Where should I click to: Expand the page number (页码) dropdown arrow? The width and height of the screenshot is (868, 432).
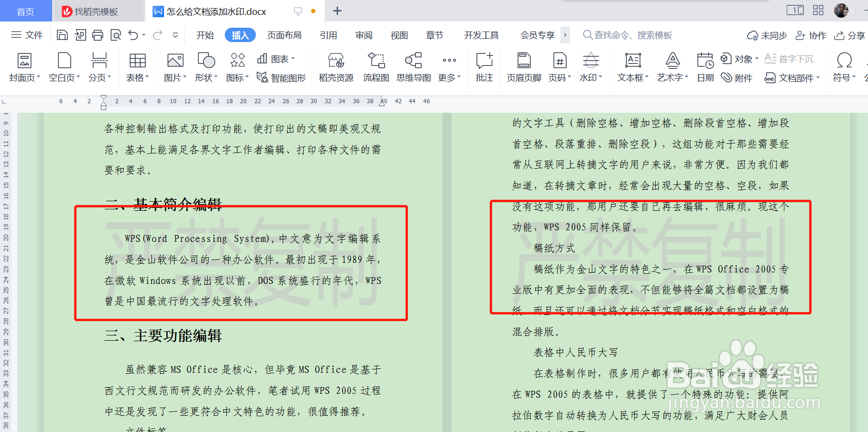[569, 77]
